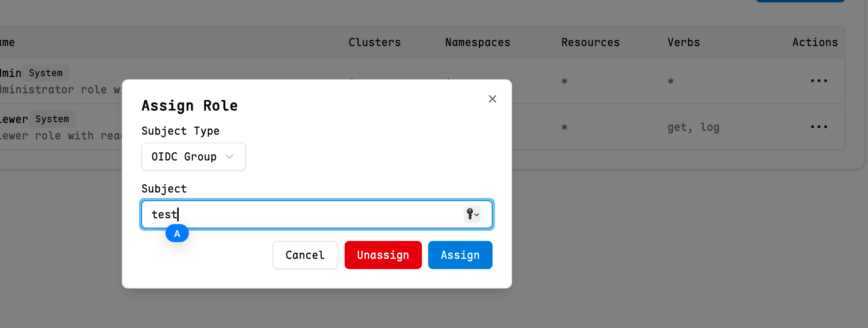The image size is (868, 328).
Task: Click the Verbs asterisk in admin row
Action: coord(671,81)
